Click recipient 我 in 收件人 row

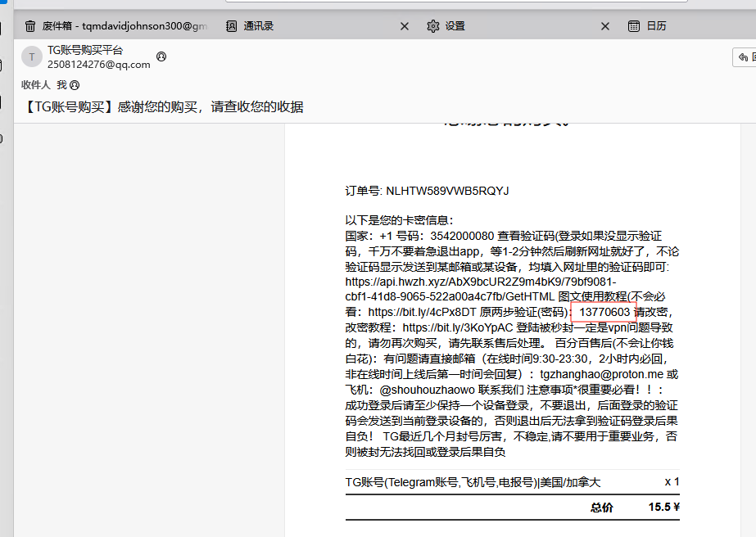click(61, 85)
